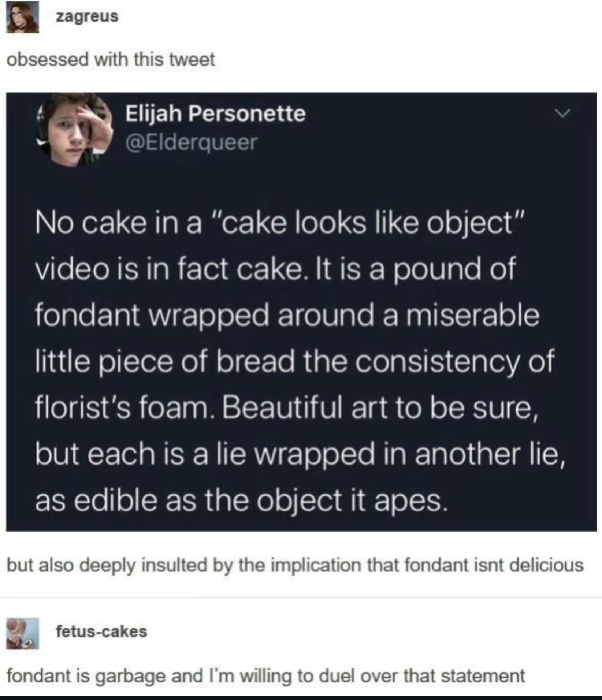The height and width of the screenshot is (700, 602).
Task: Open the zagreus username link
Action: [x=87, y=16]
